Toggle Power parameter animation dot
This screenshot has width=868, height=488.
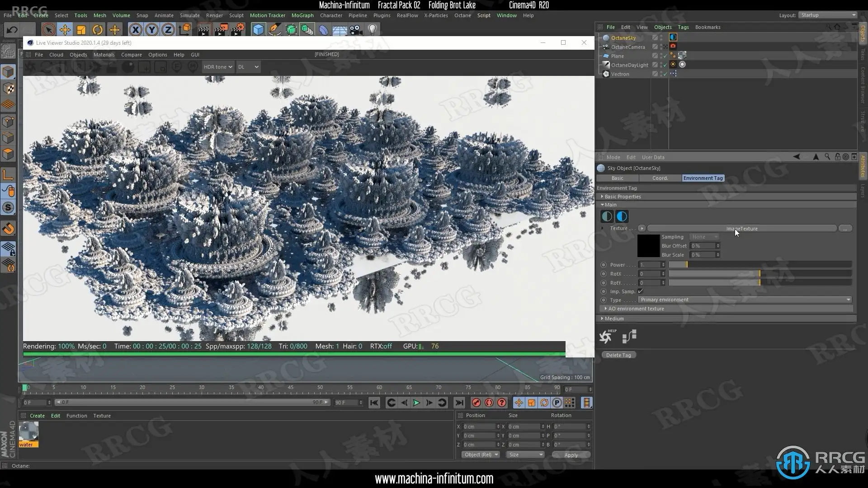pos(604,265)
